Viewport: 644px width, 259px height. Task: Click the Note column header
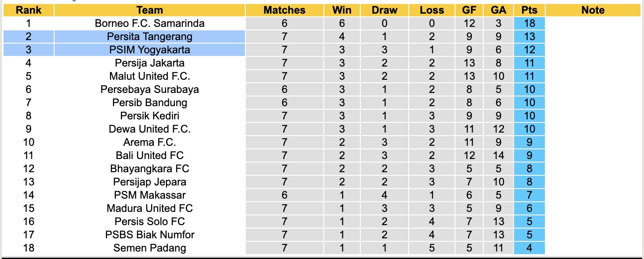pyautogui.click(x=592, y=10)
